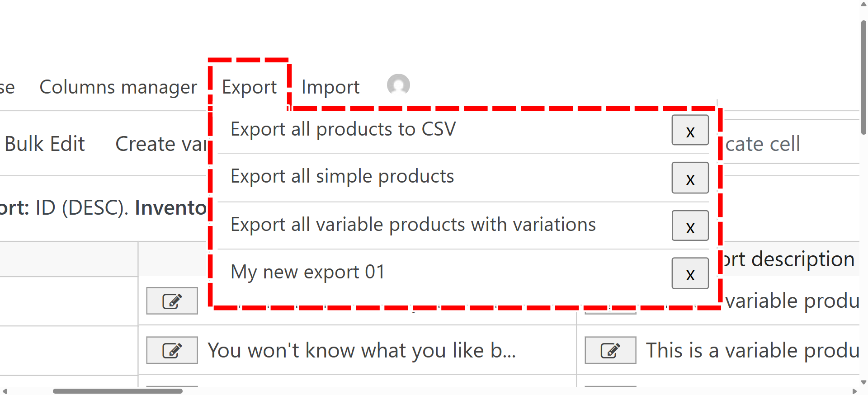Screen dimensions: 868x395
Task: Choose "Export all simple products" option
Action: [x=342, y=176]
